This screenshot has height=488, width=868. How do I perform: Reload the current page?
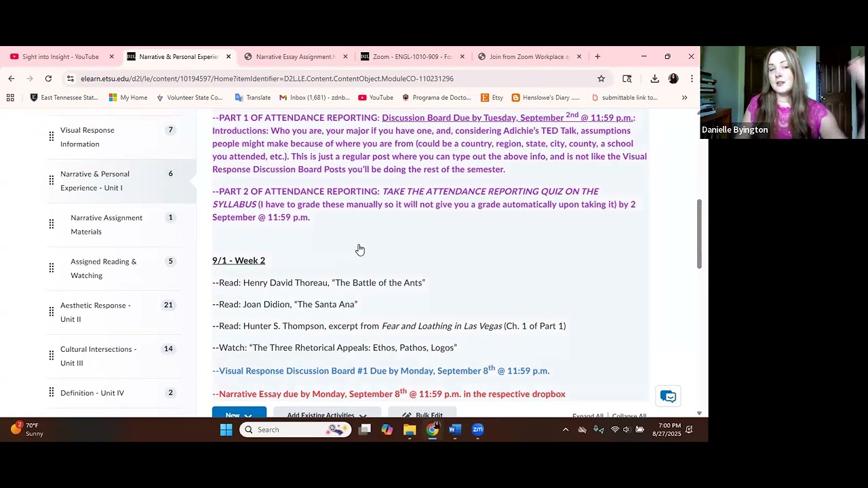(x=48, y=79)
